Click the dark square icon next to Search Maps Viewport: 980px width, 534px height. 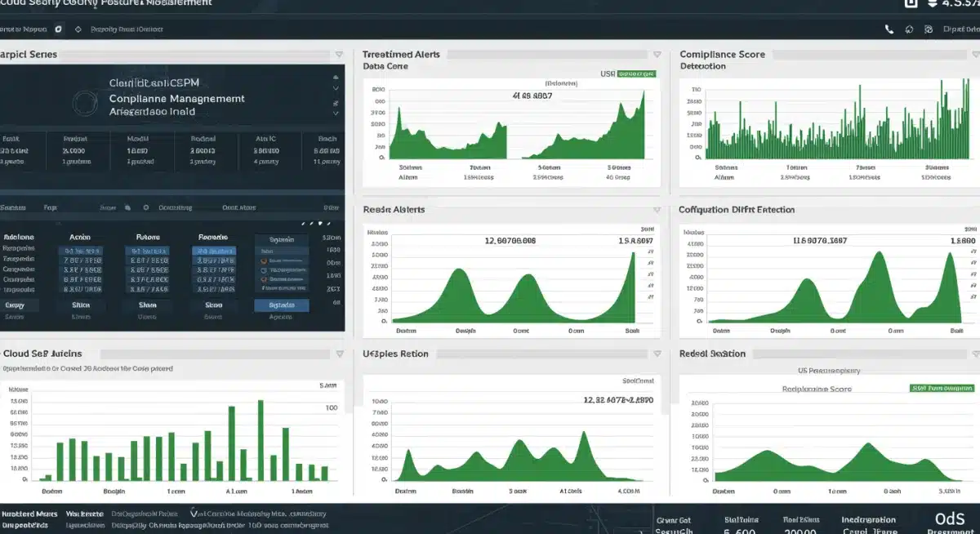(x=58, y=29)
